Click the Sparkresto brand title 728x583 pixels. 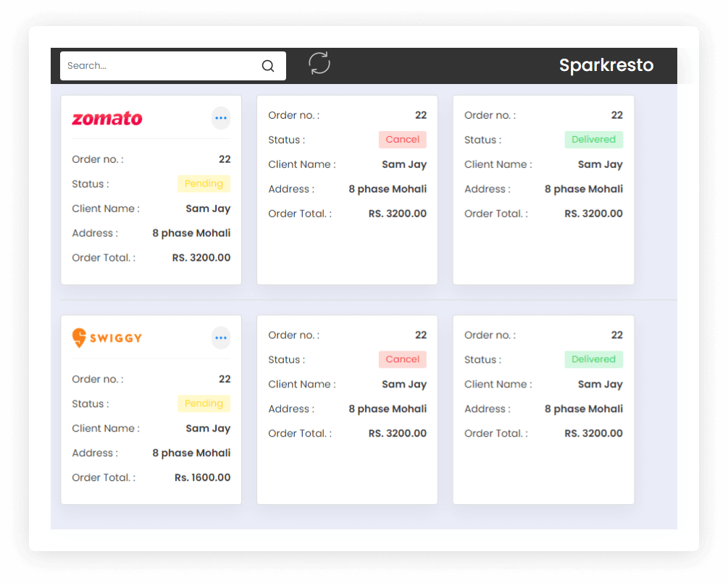606,65
